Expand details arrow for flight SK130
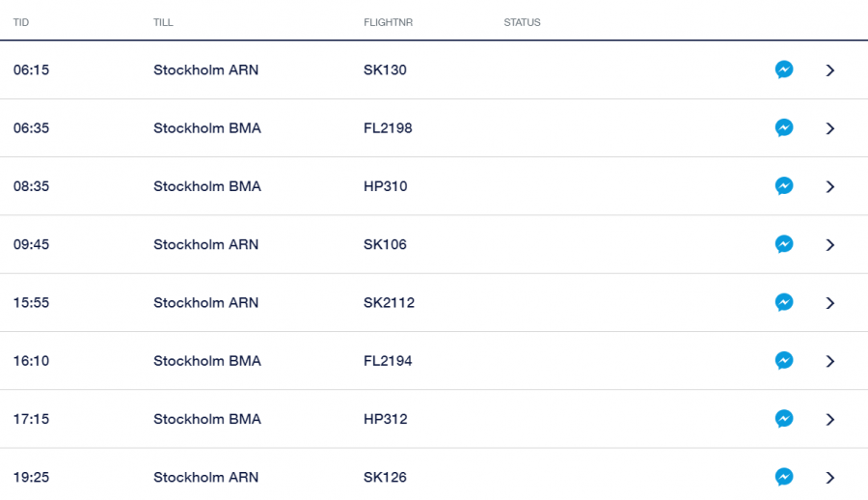The height and width of the screenshot is (500, 868). pyautogui.click(x=830, y=70)
